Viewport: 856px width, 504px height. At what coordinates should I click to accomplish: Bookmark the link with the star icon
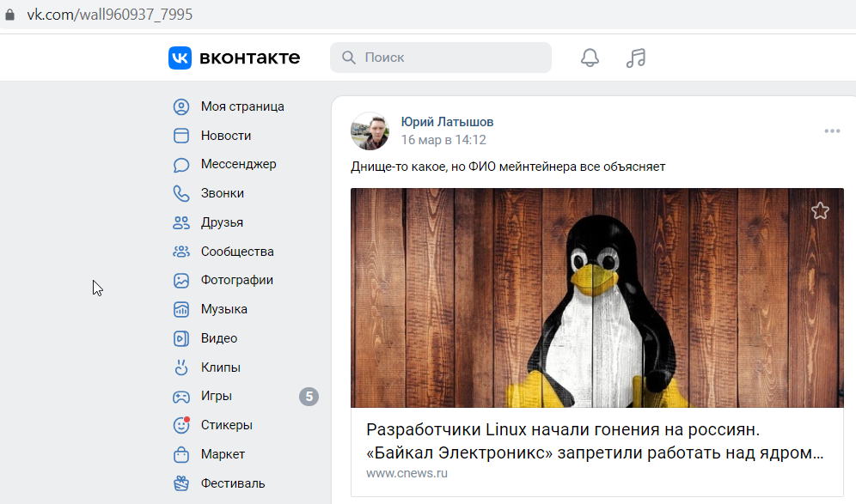click(820, 210)
